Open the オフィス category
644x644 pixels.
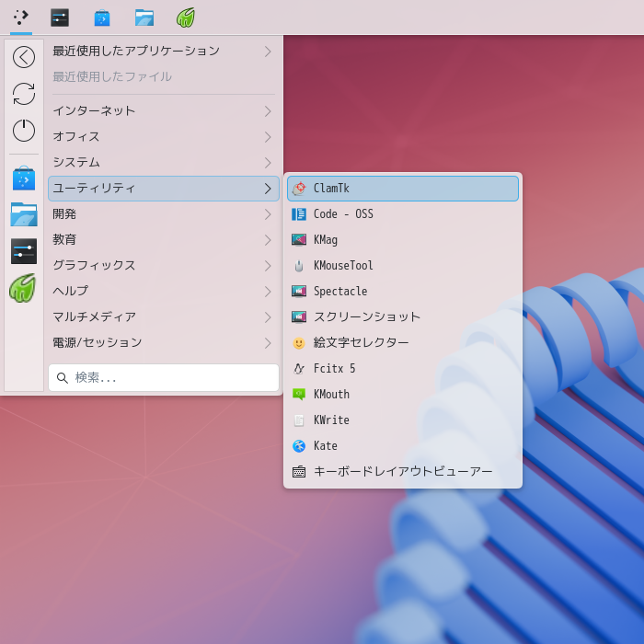tap(164, 137)
